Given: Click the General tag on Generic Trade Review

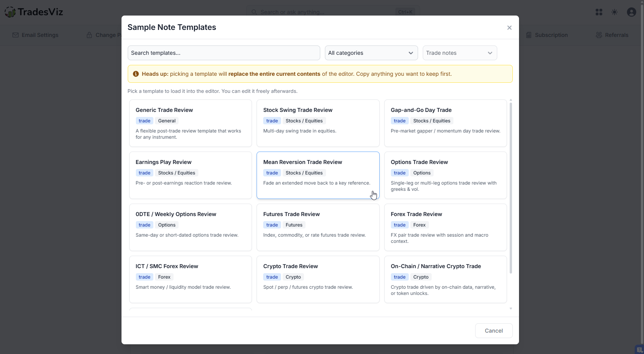Looking at the screenshot, I should [x=167, y=121].
